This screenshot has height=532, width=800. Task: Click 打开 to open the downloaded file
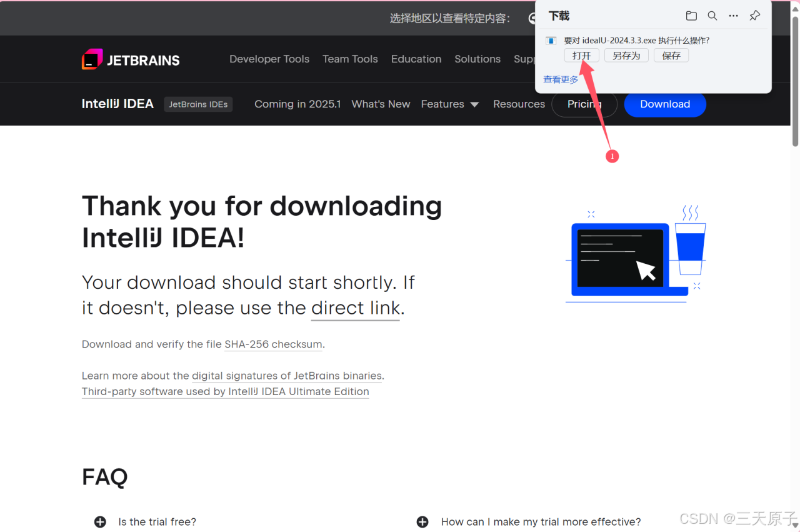pyautogui.click(x=581, y=56)
